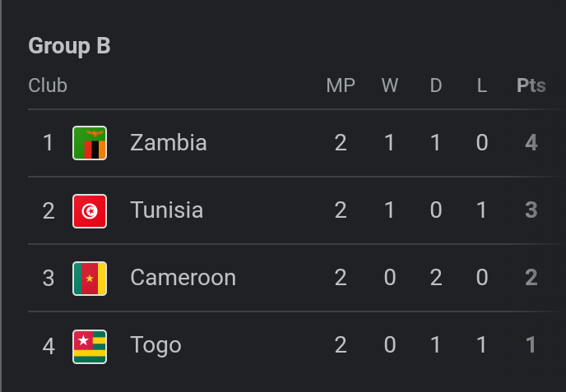
Task: Click Cameroon's draws value 2
Action: click(x=436, y=278)
